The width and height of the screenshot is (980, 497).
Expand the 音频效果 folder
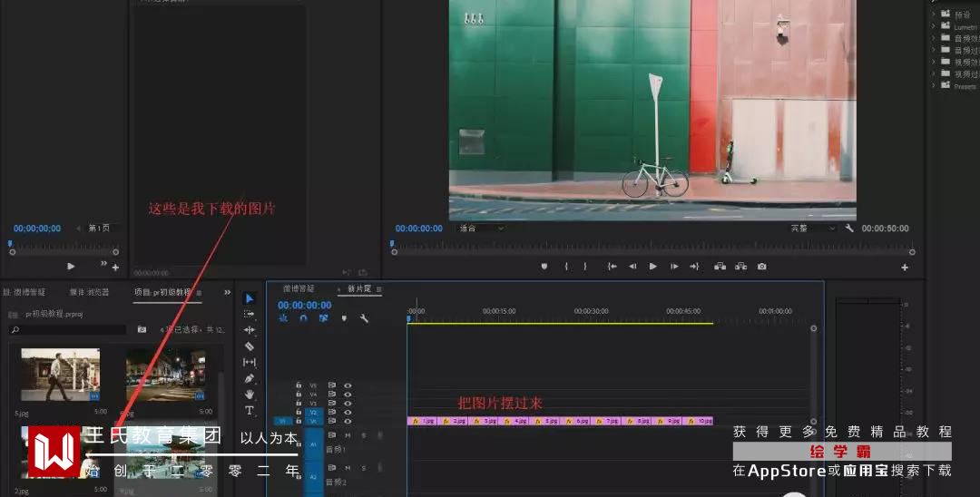click(x=934, y=38)
